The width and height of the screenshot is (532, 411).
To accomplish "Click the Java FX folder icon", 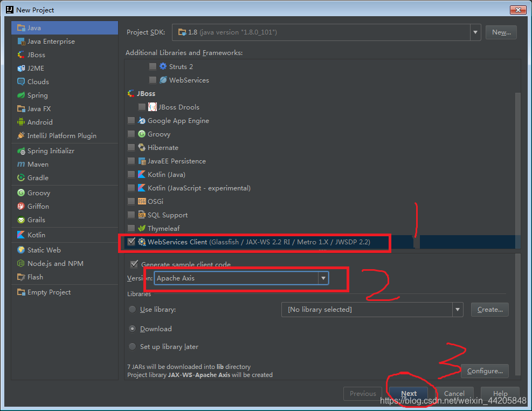I will pos(21,108).
